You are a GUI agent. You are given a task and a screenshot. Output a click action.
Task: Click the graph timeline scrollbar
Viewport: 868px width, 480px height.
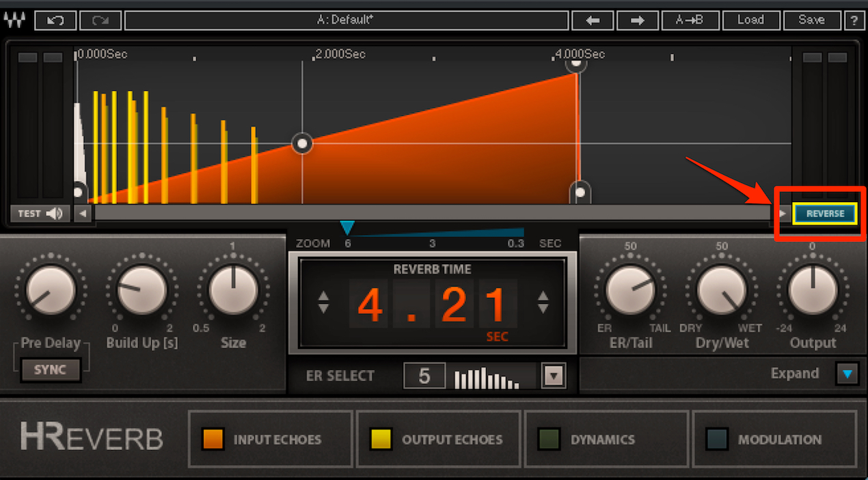433,214
